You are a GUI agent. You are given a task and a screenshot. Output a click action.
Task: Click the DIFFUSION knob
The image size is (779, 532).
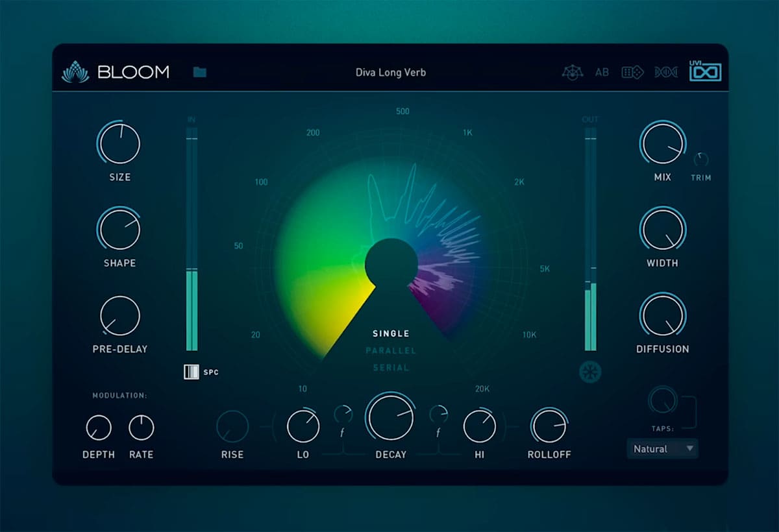(x=662, y=315)
